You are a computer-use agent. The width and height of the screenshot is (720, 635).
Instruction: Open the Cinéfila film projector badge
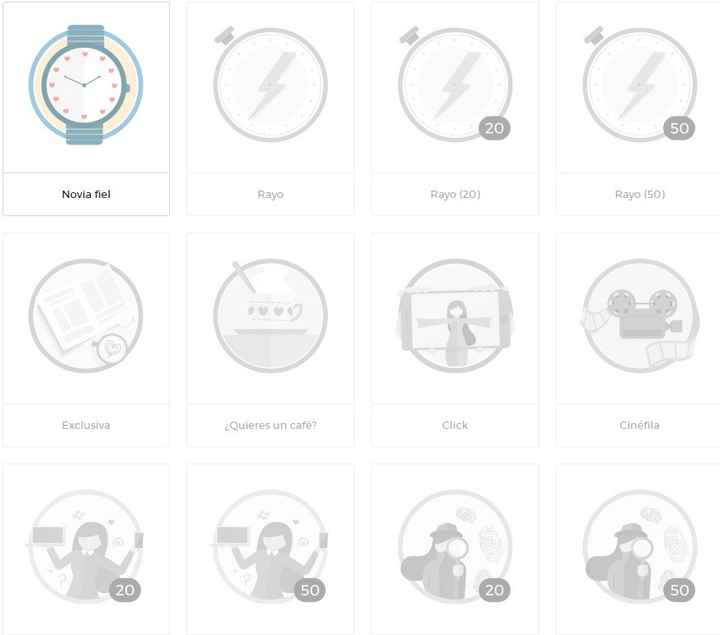pyautogui.click(x=640, y=315)
